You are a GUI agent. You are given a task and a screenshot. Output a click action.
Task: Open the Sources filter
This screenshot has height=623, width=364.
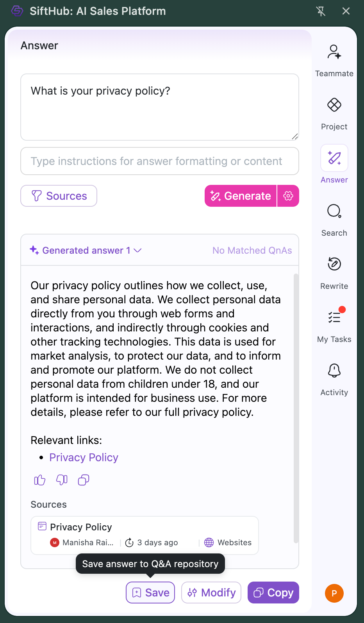click(59, 196)
